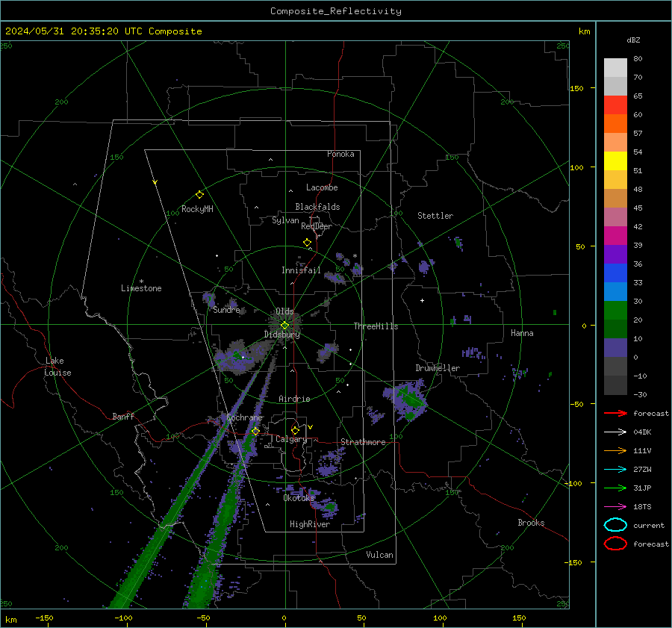Click the cyan 27ZW arrow icon

click(615, 470)
